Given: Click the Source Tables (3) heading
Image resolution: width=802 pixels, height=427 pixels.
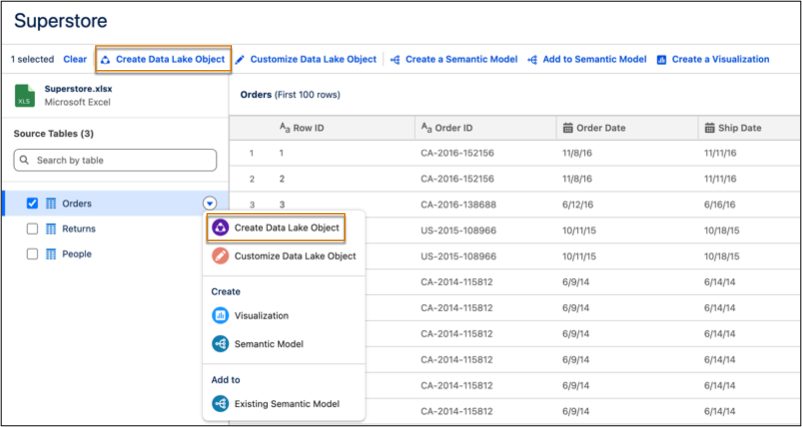Looking at the screenshot, I should point(54,134).
